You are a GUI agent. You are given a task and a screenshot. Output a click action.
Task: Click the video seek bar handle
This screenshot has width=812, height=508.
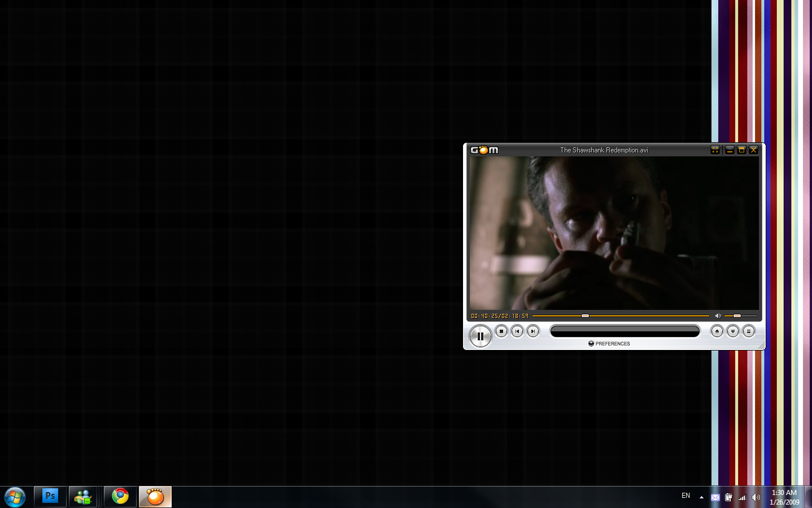(585, 316)
